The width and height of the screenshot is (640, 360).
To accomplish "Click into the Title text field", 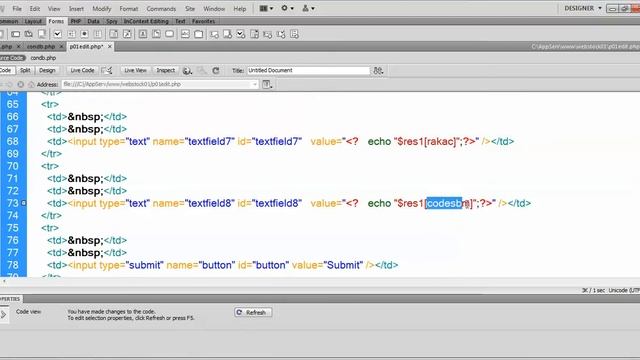I will [x=308, y=70].
